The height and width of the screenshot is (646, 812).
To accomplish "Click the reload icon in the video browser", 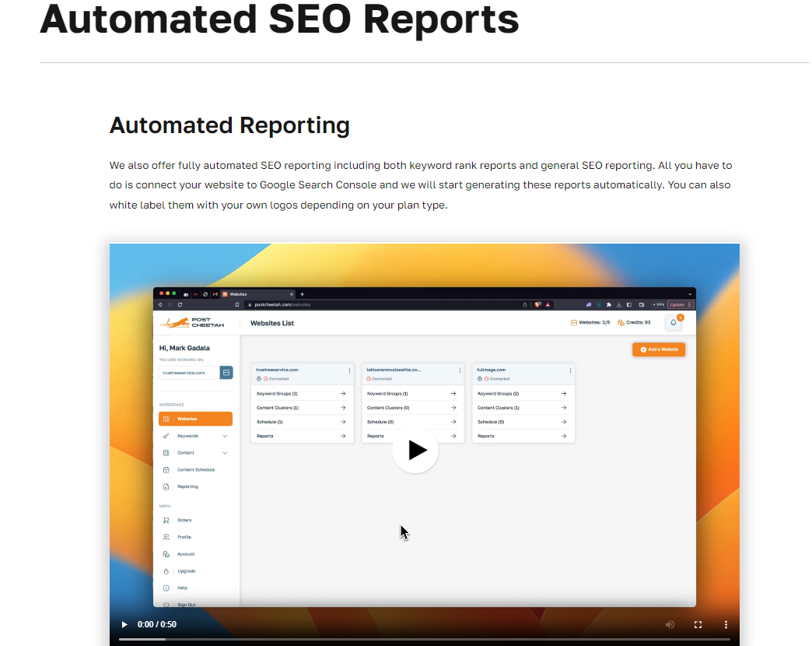I will [180, 304].
